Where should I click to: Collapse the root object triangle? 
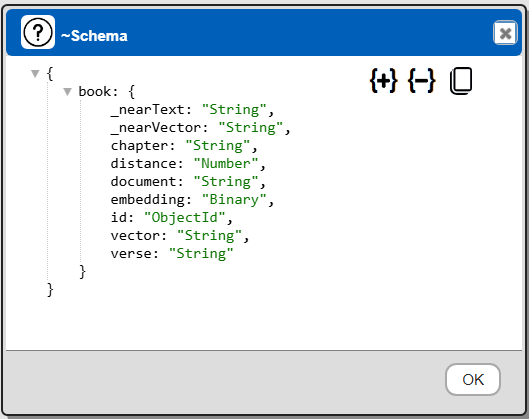pos(35,73)
